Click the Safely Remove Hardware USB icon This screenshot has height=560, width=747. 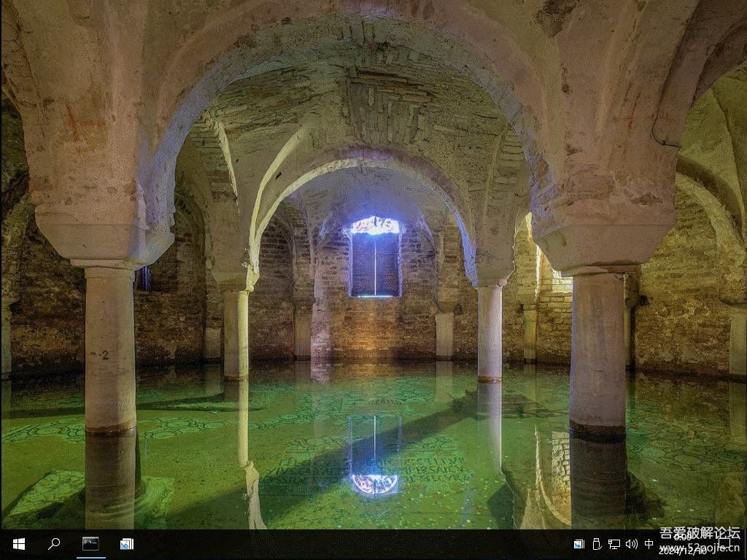pos(597,544)
